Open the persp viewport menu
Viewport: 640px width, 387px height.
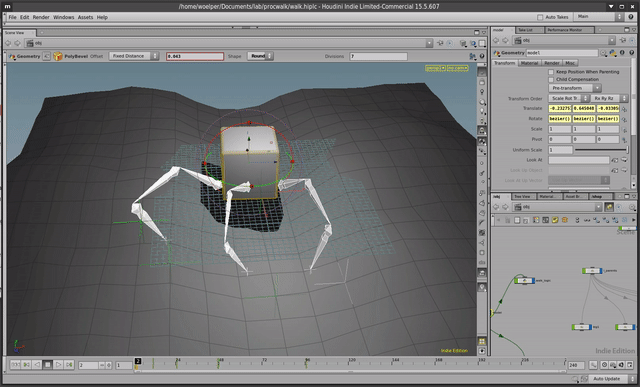click(x=435, y=68)
